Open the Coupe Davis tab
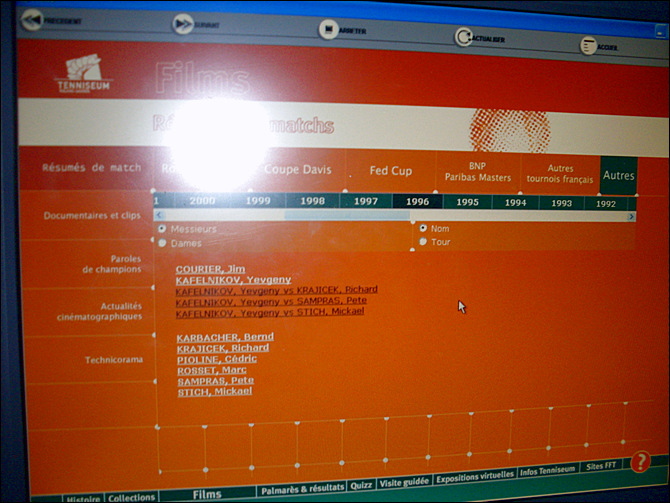670x503 pixels. tap(297, 169)
